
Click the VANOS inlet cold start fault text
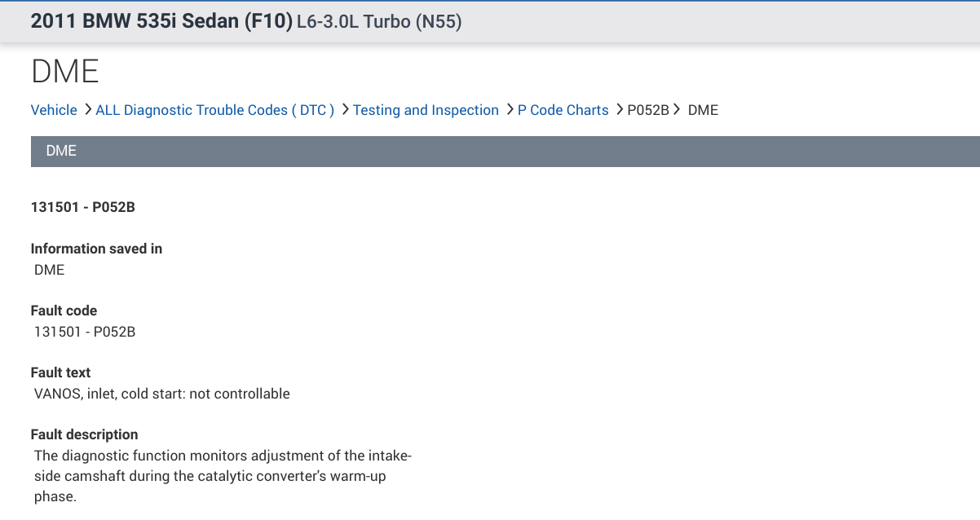(161, 394)
